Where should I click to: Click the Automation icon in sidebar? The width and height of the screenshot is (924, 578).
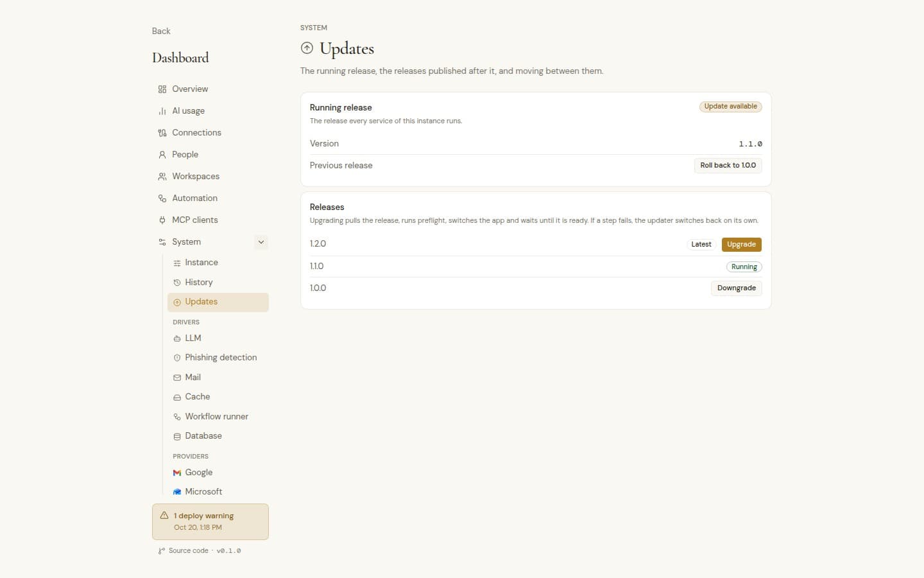pos(162,198)
